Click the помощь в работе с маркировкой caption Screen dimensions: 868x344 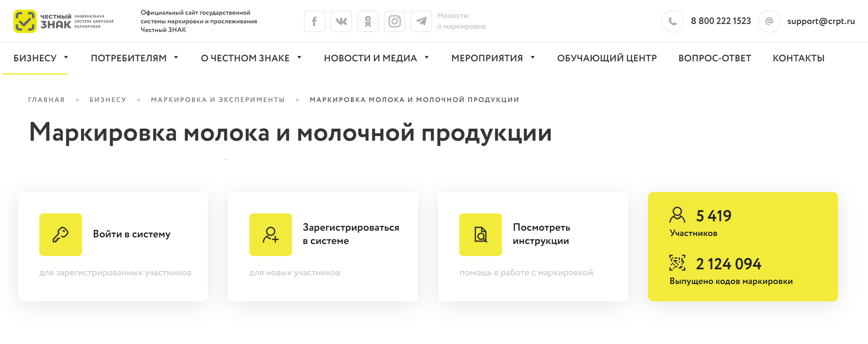(526, 273)
